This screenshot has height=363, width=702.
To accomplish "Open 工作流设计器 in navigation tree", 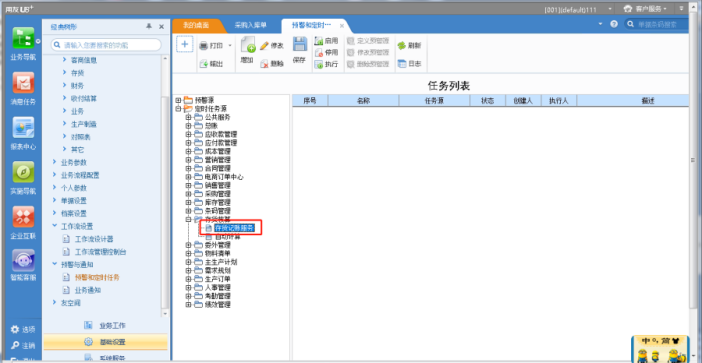I will coord(94,239).
